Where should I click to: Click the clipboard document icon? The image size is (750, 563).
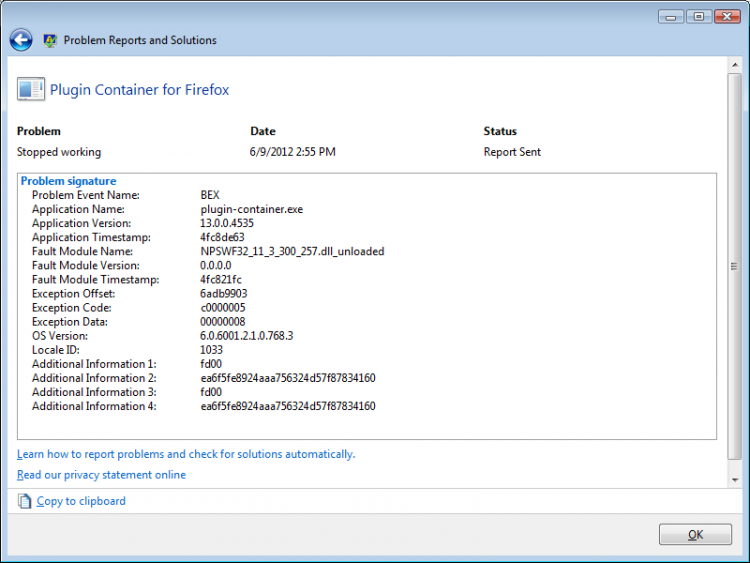pos(24,501)
